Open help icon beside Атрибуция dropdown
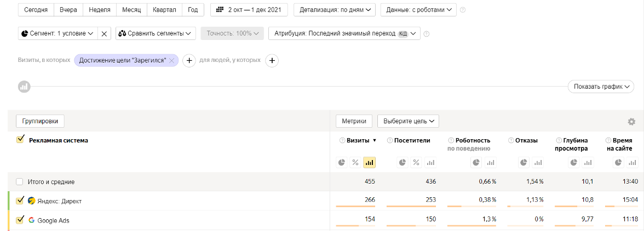 426,34
